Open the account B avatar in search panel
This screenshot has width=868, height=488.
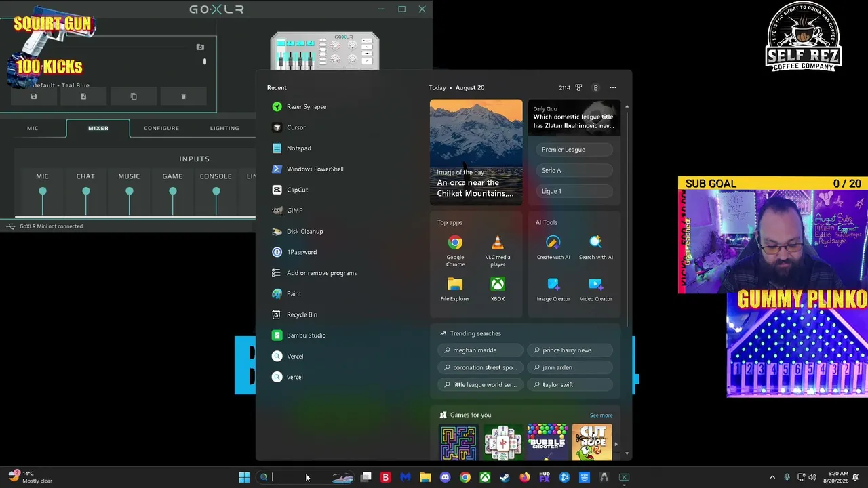click(x=595, y=87)
